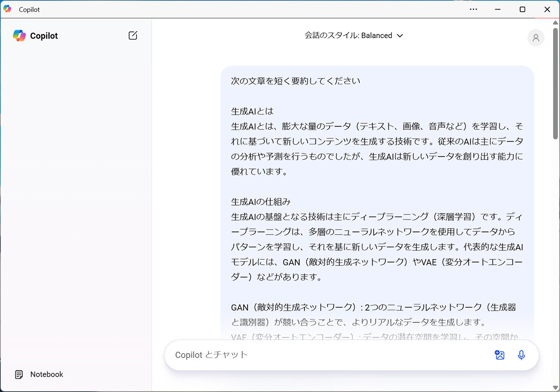Click the Copilot title text in sidebar
560x392 pixels.
[44, 36]
